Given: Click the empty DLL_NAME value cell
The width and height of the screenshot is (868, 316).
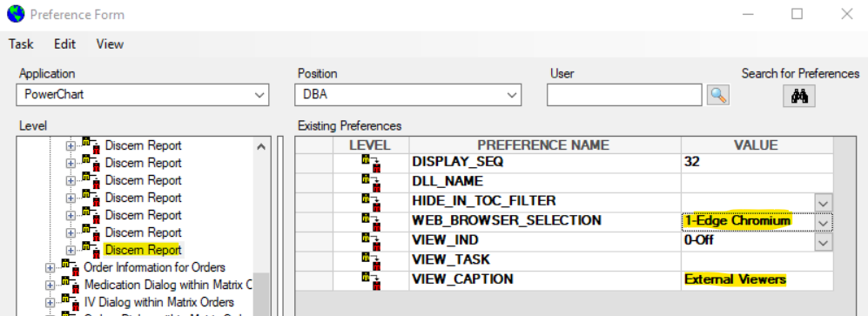Looking at the screenshot, I should (757, 182).
